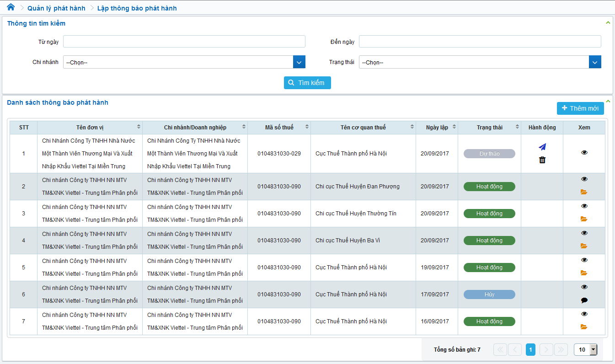Sort by Mã số thuế column header
615x364 pixels.
pyautogui.click(x=279, y=127)
